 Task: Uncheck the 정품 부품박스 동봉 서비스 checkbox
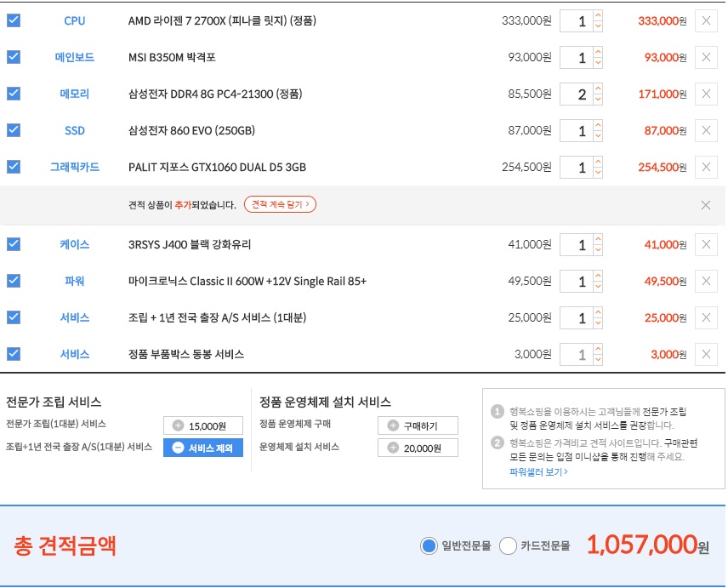(x=14, y=354)
